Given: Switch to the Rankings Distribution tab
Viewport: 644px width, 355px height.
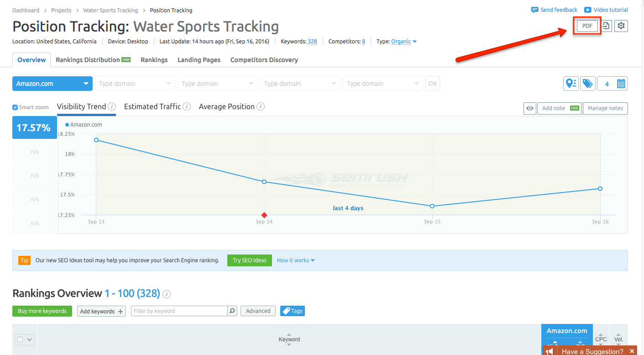Looking at the screenshot, I should point(88,60).
